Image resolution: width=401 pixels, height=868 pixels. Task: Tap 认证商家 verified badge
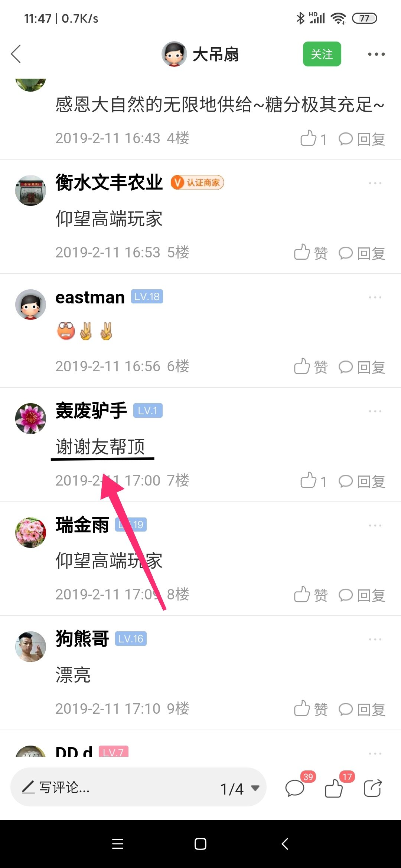pyautogui.click(x=197, y=183)
